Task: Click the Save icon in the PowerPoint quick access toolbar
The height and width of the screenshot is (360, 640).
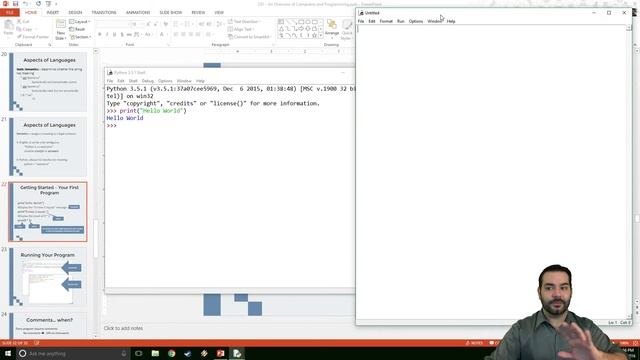Action: pyautogui.click(x=16, y=4)
